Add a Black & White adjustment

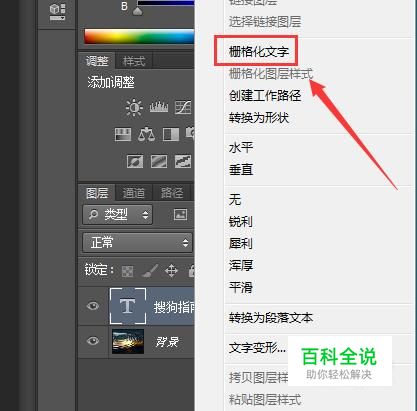(x=171, y=135)
